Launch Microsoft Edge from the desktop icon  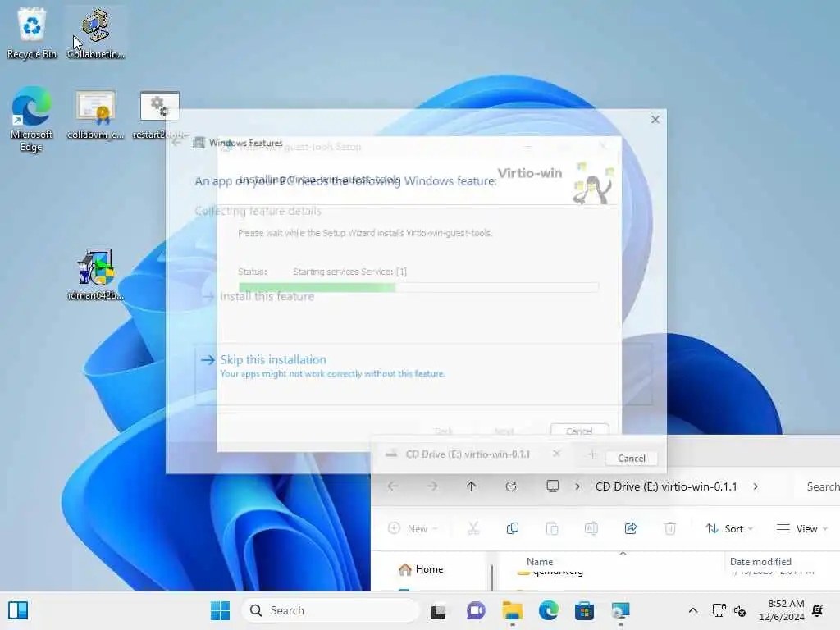(x=31, y=119)
